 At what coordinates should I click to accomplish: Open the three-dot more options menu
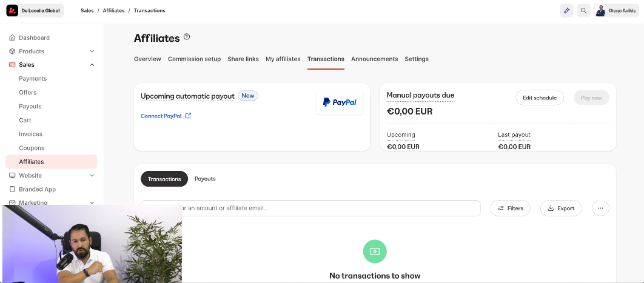[600, 208]
